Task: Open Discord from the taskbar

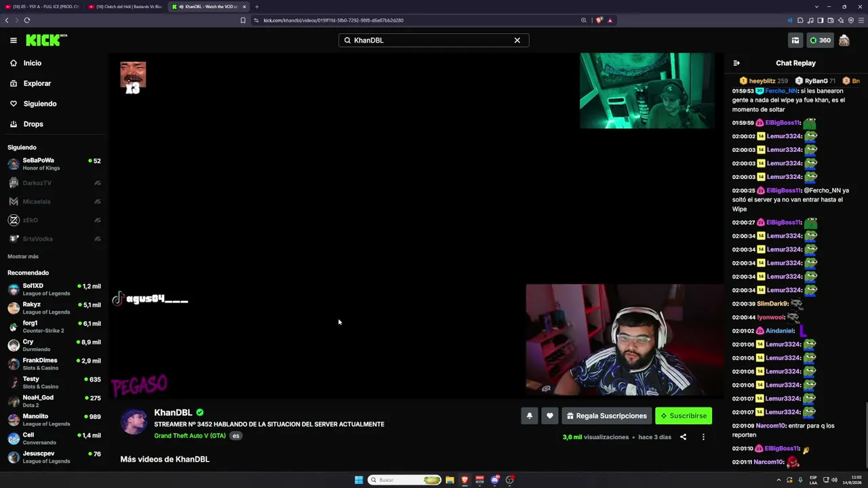Action: (495, 480)
